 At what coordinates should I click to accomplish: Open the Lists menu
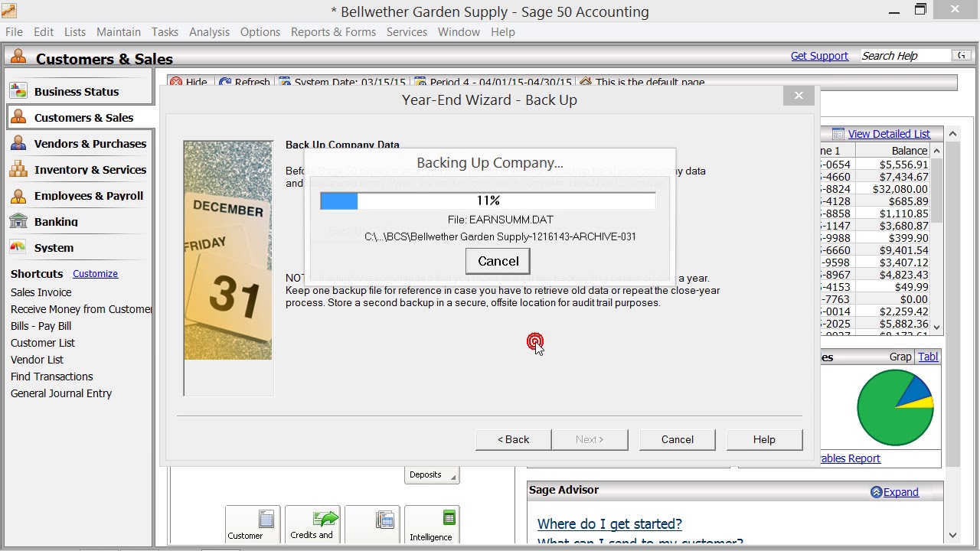(75, 32)
